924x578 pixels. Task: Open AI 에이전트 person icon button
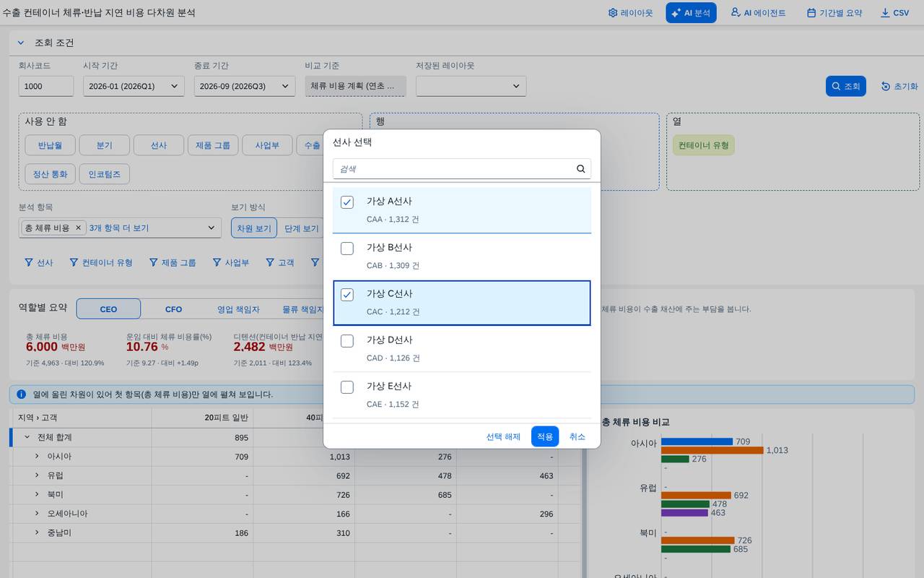(x=758, y=13)
